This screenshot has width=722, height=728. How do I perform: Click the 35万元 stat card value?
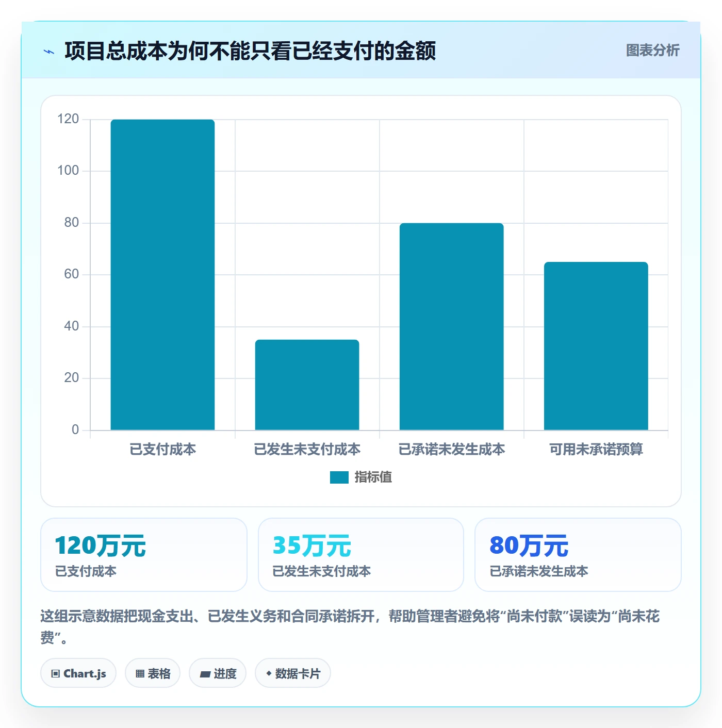[x=312, y=546]
